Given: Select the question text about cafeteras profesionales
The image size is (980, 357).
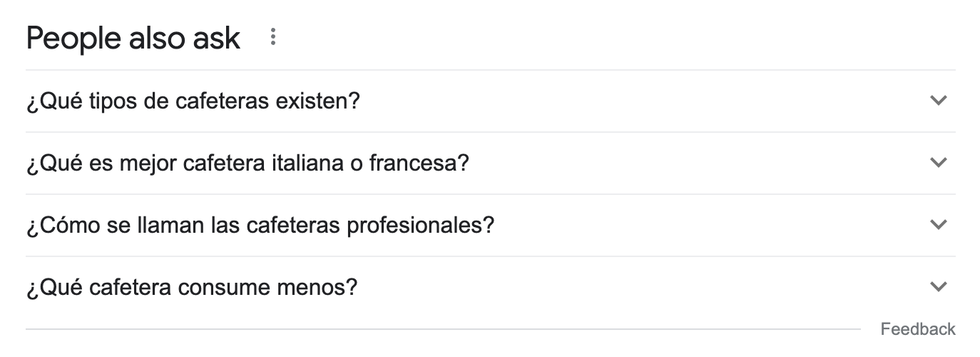Looking at the screenshot, I should pos(260,226).
